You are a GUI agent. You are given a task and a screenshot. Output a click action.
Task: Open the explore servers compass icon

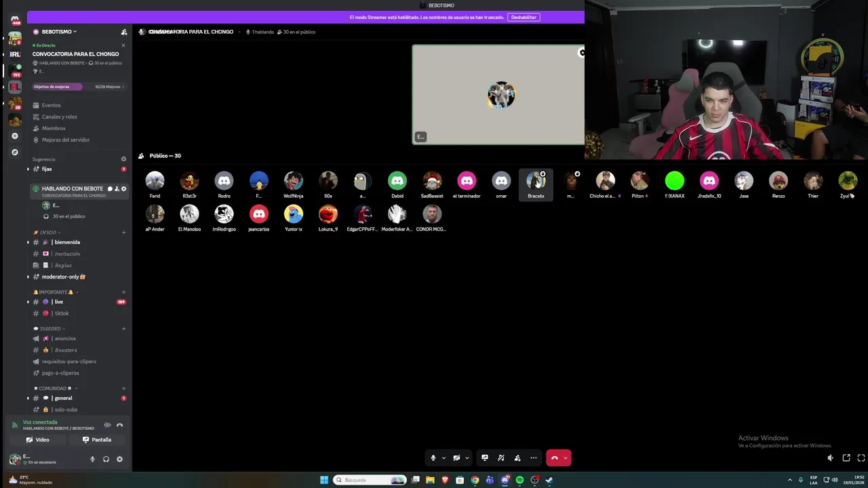pos(15,152)
